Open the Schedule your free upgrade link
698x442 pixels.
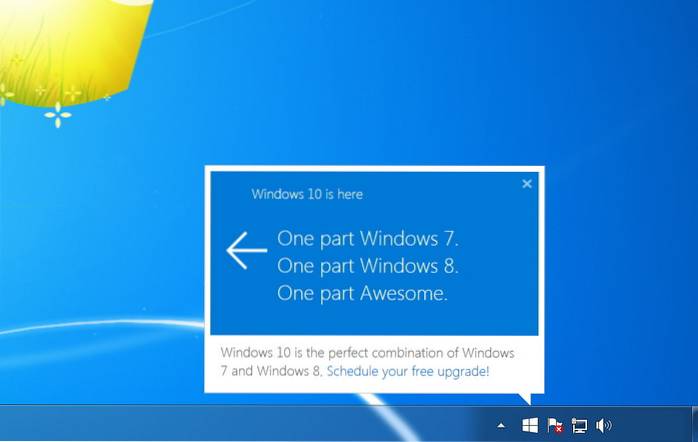(408, 371)
